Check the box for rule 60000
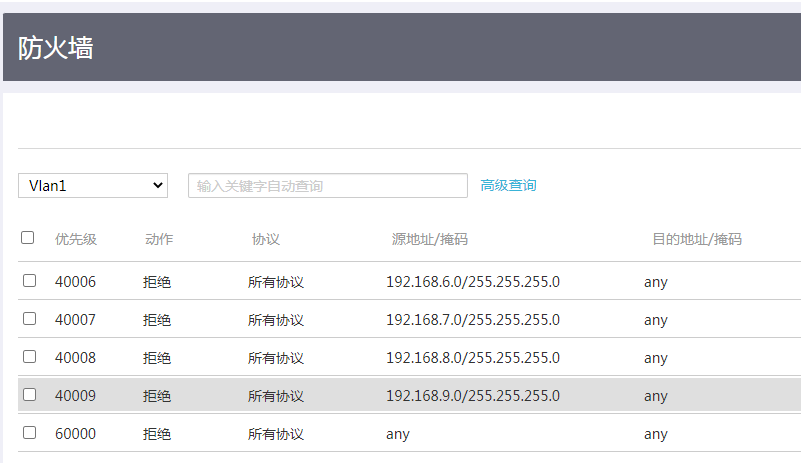Screen dimensions: 801x463 tap(30, 433)
